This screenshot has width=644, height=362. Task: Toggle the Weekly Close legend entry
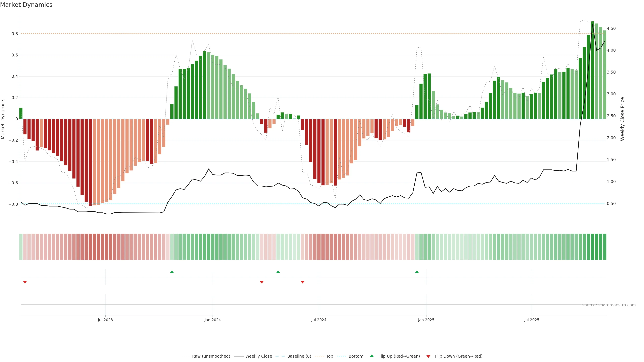tap(258, 356)
